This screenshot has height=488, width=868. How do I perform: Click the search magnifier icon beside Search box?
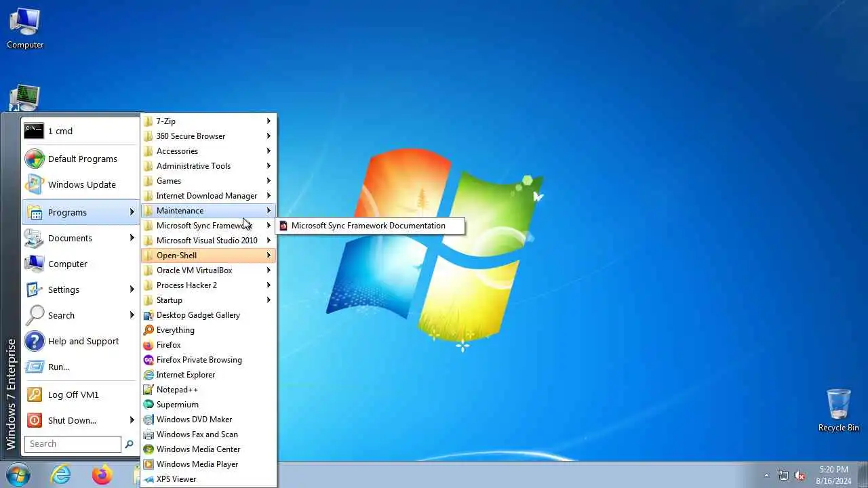point(129,444)
